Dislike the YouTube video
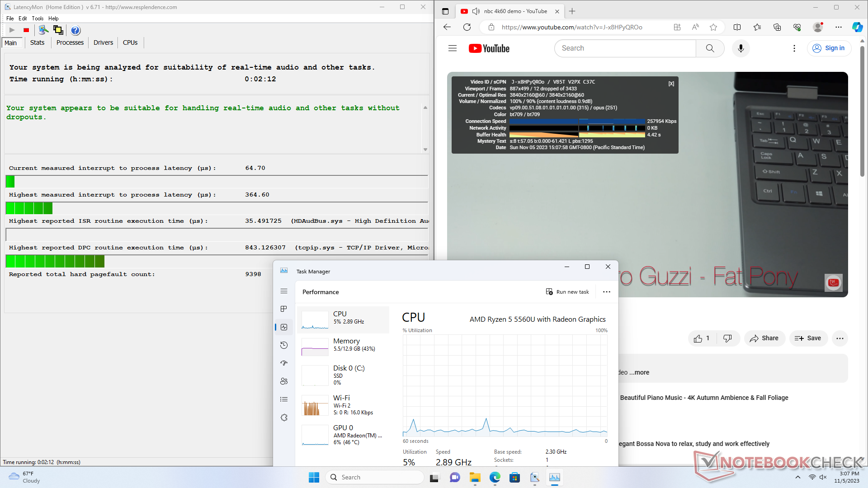Screen dimensions: 868x488 click(x=727, y=338)
